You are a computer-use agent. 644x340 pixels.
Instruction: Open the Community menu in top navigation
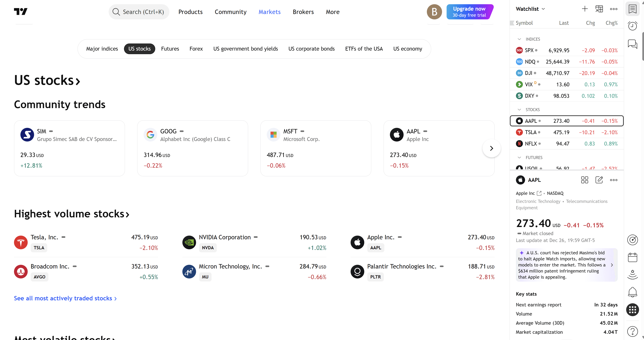pos(230,12)
